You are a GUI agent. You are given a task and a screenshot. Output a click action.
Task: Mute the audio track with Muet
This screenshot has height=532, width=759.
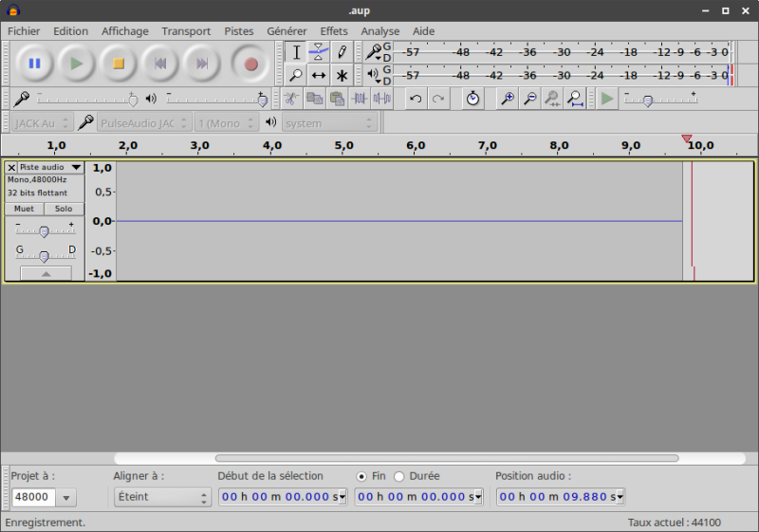coord(24,209)
